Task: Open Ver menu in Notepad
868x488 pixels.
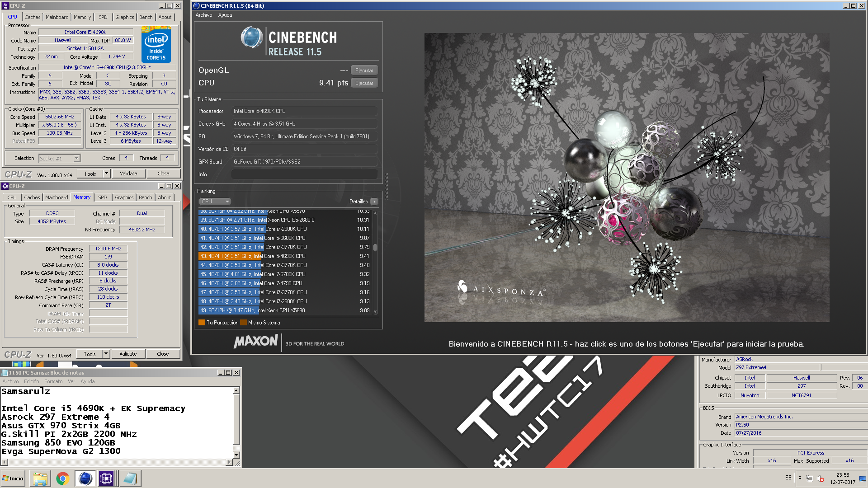Action: coord(71,382)
